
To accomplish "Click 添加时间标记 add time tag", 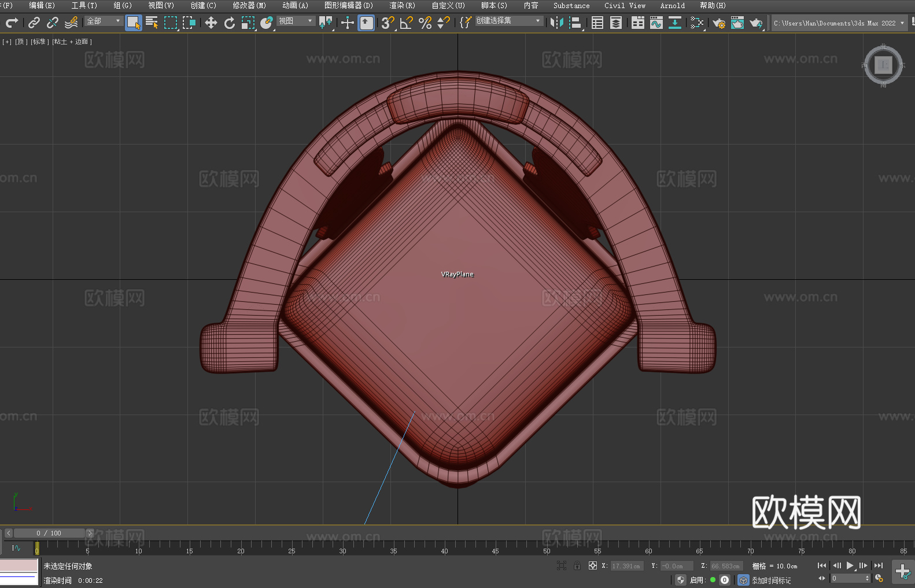I will [x=771, y=580].
